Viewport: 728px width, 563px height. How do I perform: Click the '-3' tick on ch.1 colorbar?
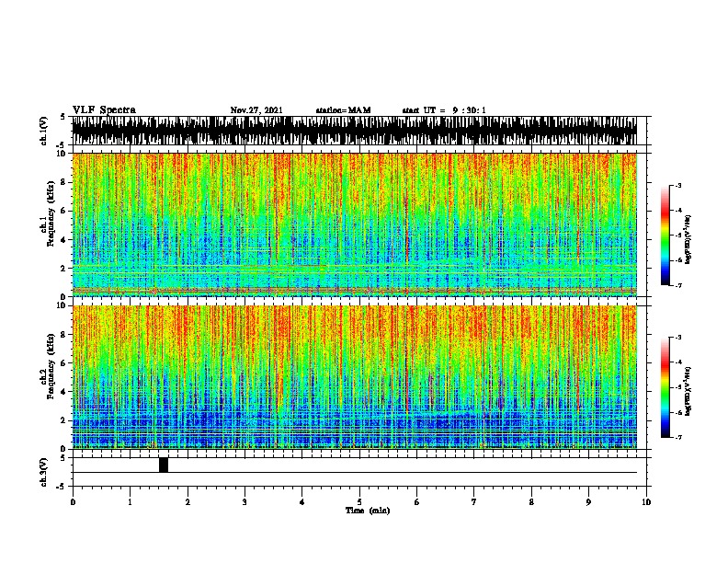pos(678,185)
